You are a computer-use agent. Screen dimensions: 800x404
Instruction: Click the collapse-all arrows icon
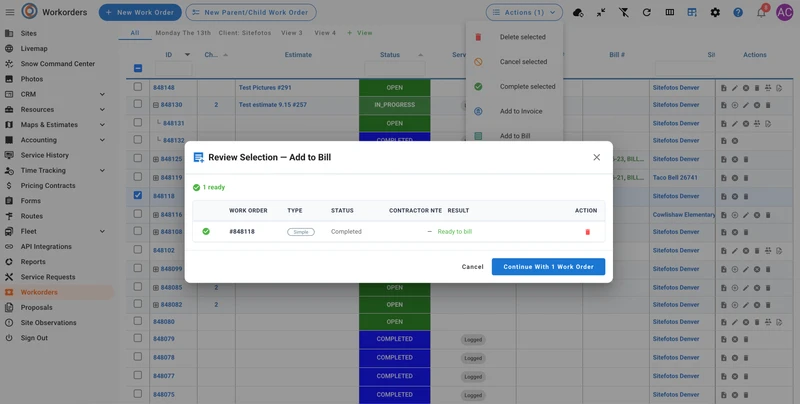(x=601, y=12)
